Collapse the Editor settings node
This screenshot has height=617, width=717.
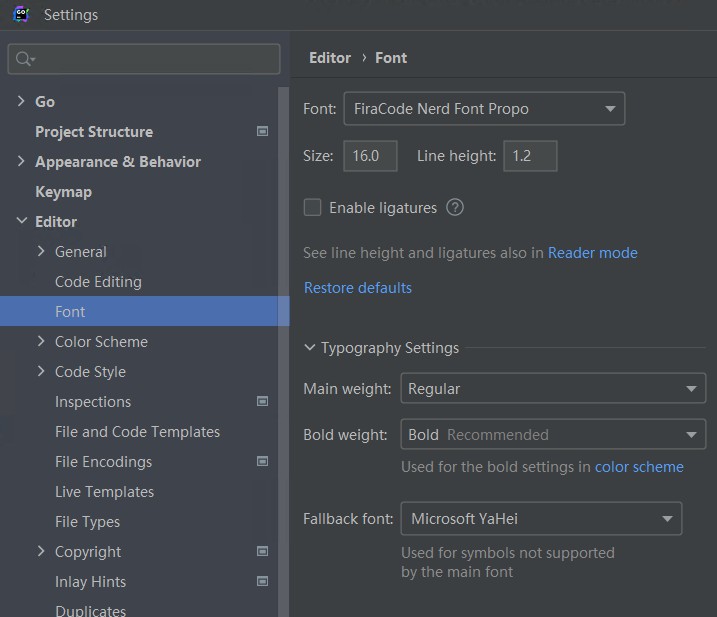tap(21, 220)
